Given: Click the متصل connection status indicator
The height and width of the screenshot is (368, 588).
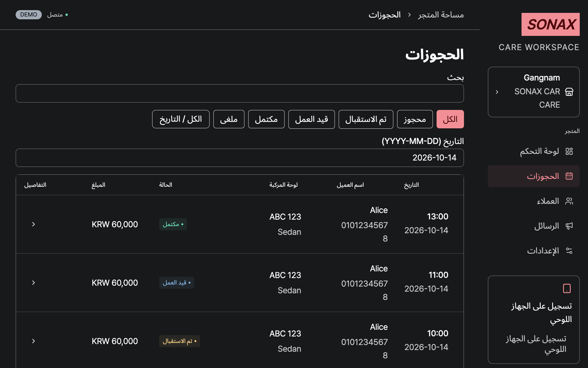Looking at the screenshot, I should point(57,15).
